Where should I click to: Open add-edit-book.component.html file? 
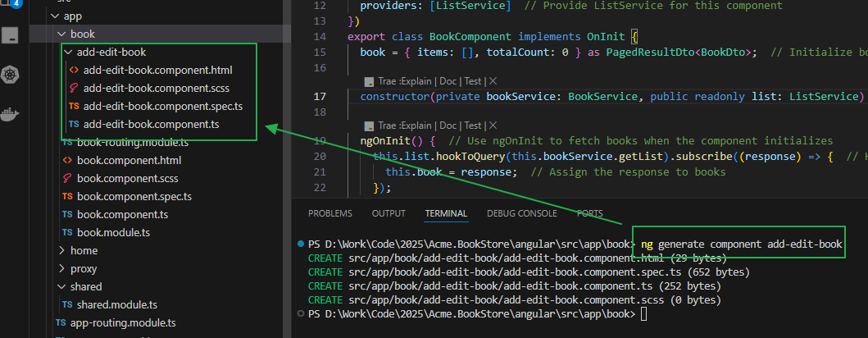point(157,71)
